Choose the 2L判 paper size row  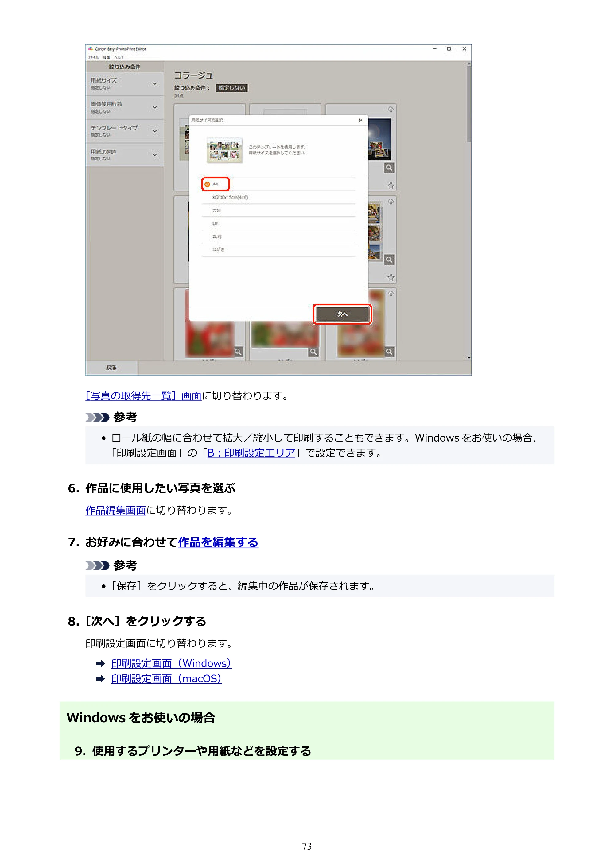click(278, 237)
